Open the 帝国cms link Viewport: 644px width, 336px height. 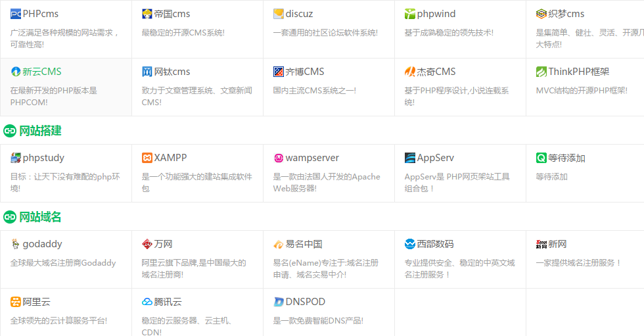(172, 14)
